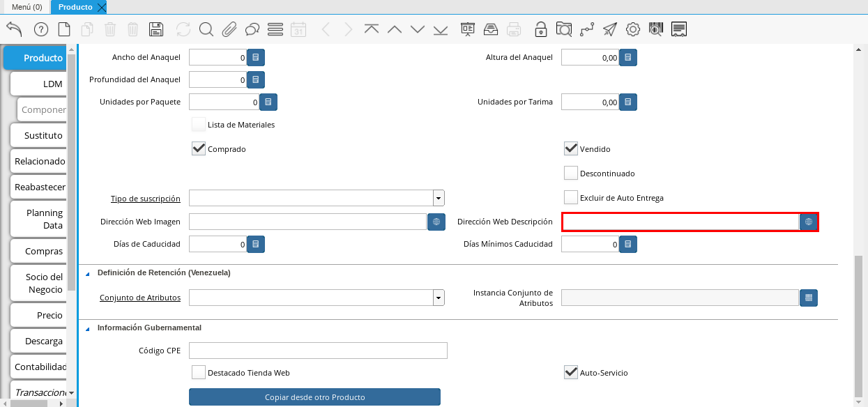Open the Chat speech bubbles icon
868x407 pixels.
coord(252,29)
